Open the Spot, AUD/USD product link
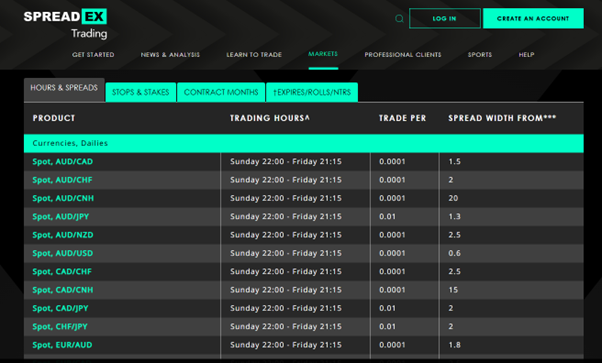This screenshot has width=602, height=363. tap(63, 254)
